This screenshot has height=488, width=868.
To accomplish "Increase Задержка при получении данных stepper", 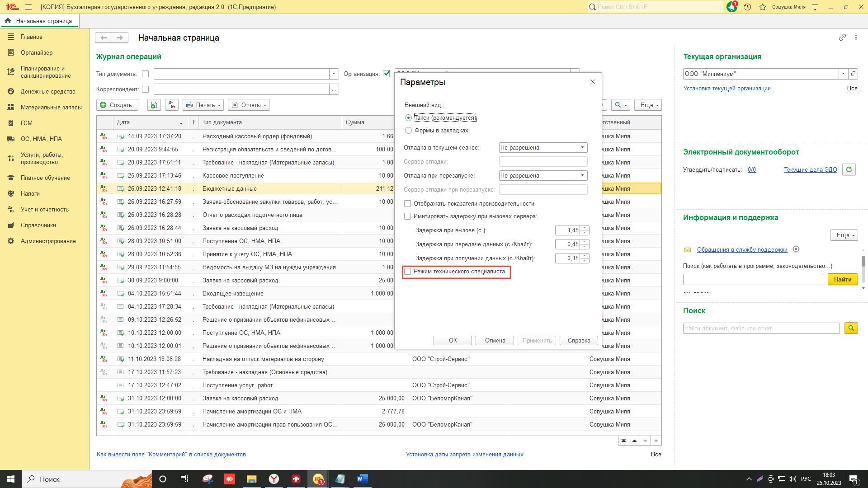I will pyautogui.click(x=585, y=256).
